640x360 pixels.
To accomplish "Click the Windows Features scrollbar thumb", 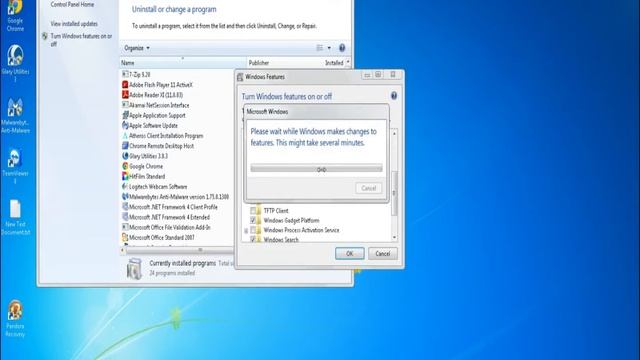I will coord(394,193).
